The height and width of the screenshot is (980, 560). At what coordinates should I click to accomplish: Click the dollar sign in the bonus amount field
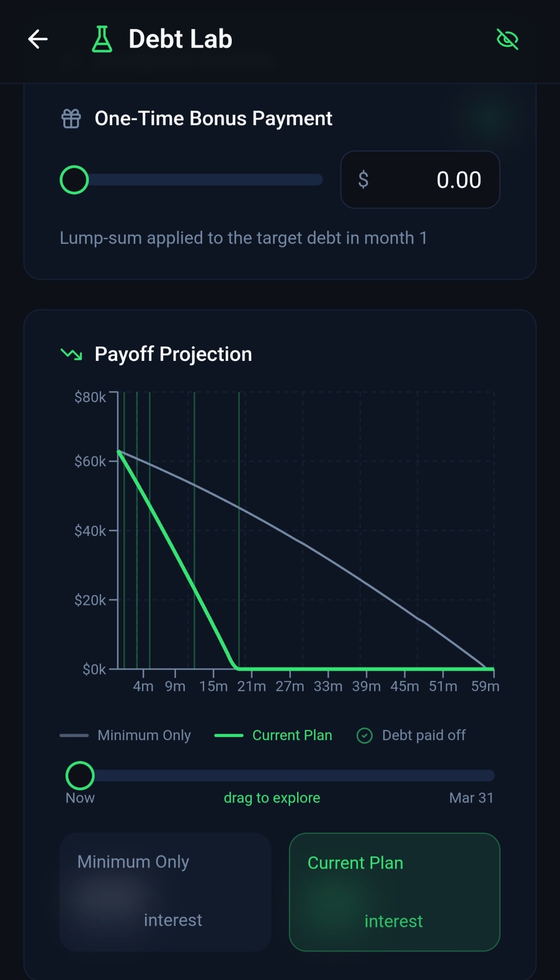363,180
